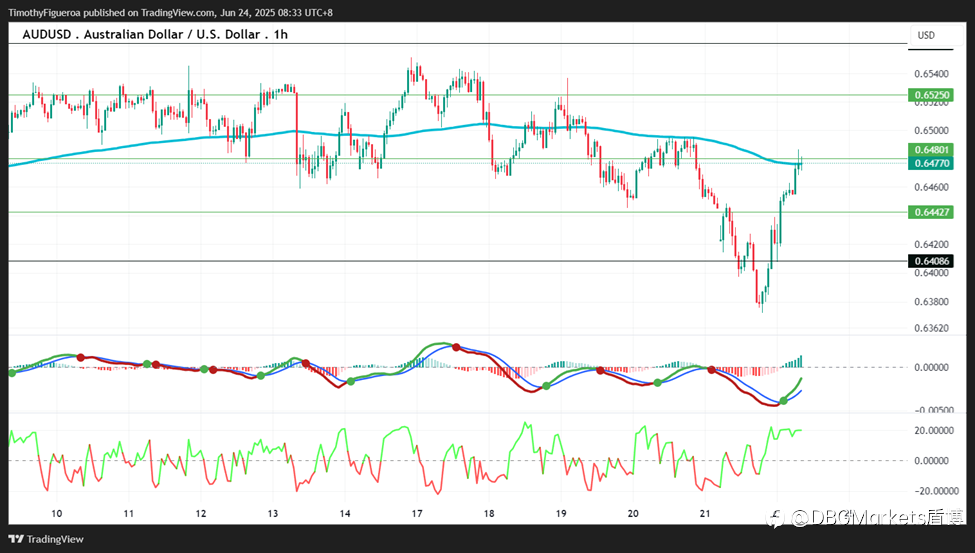Click the 0.64427 support level label
975x553 pixels.
click(931, 212)
